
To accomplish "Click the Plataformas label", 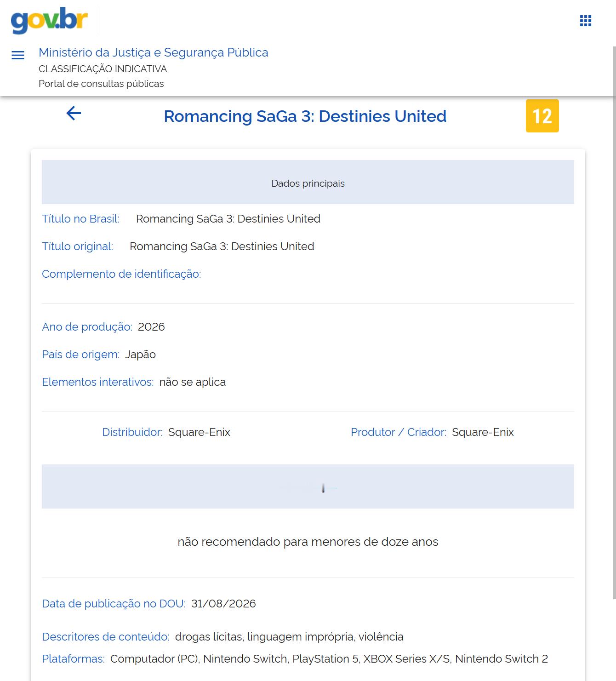I will coord(73,659).
